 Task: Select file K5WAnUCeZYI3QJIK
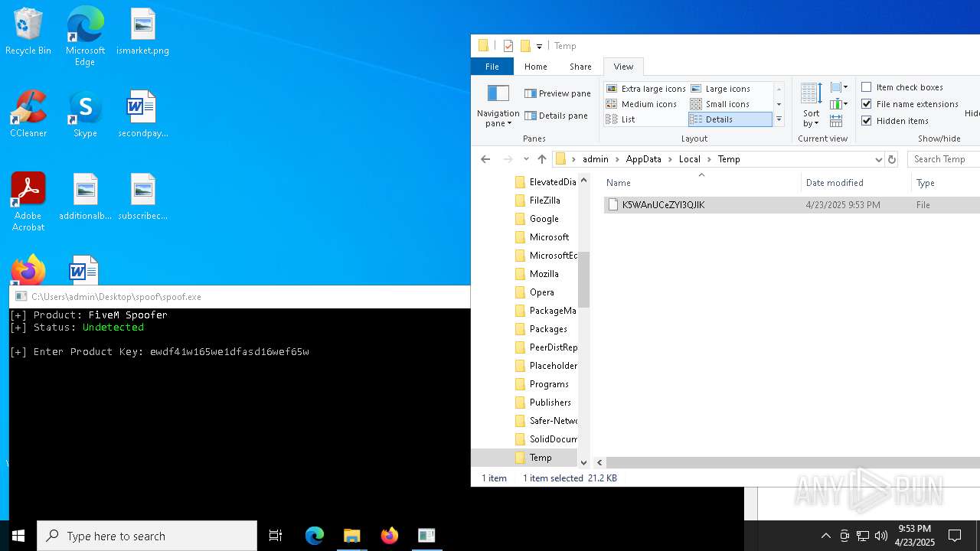(663, 205)
